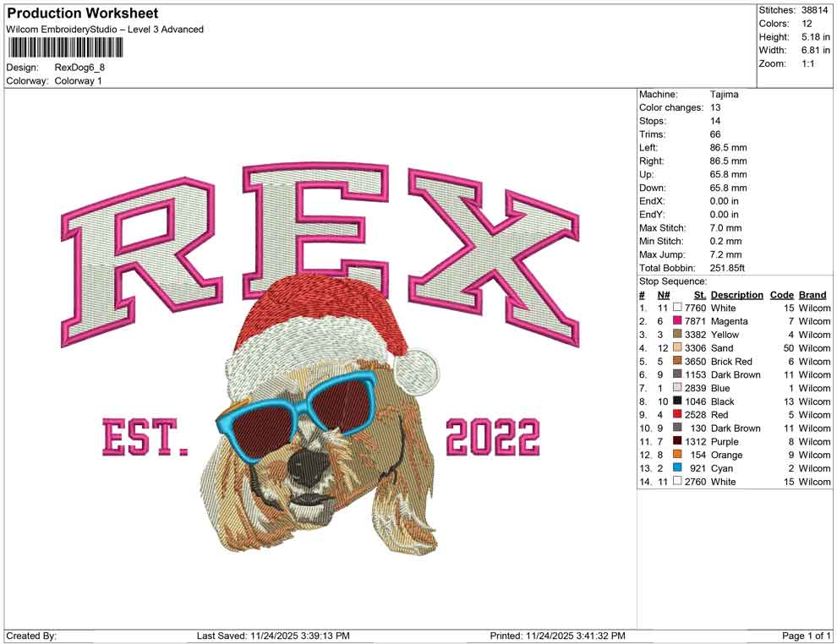Viewport: 837px width, 644px height.
Task: Click the Yellow 3382 color chip
Action: point(676,335)
